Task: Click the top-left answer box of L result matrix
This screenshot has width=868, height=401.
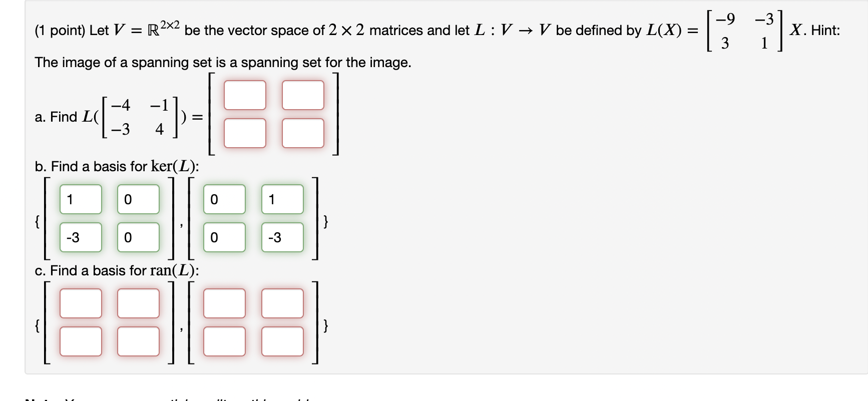Action: (x=245, y=95)
